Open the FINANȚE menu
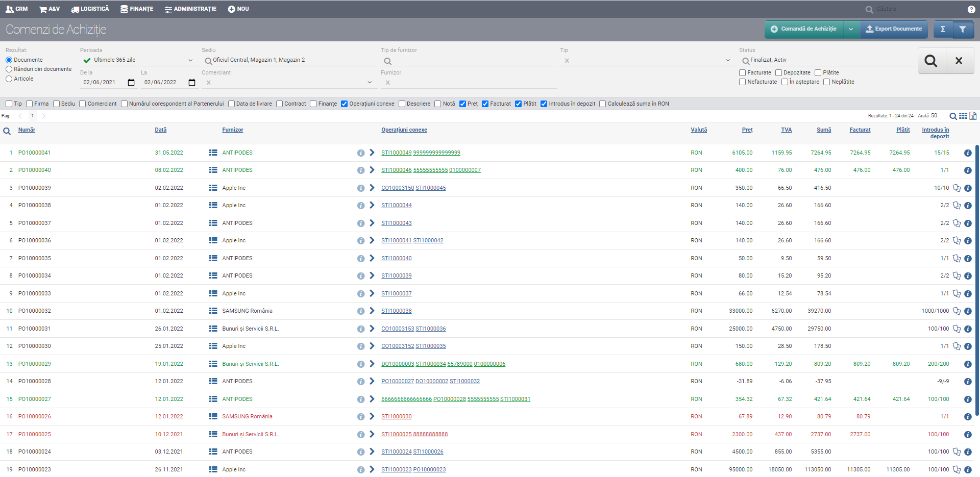 point(137,9)
